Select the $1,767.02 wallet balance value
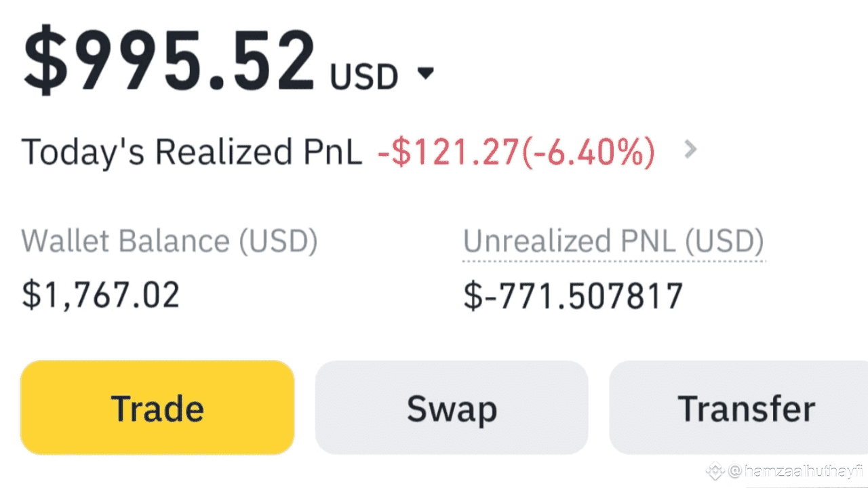The width and height of the screenshot is (868, 488). pyautogui.click(x=101, y=295)
